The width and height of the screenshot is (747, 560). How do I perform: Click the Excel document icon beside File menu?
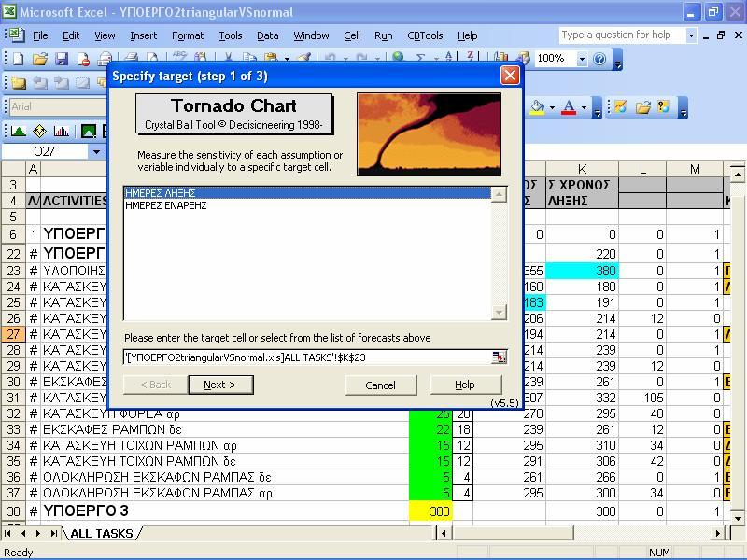[17, 35]
